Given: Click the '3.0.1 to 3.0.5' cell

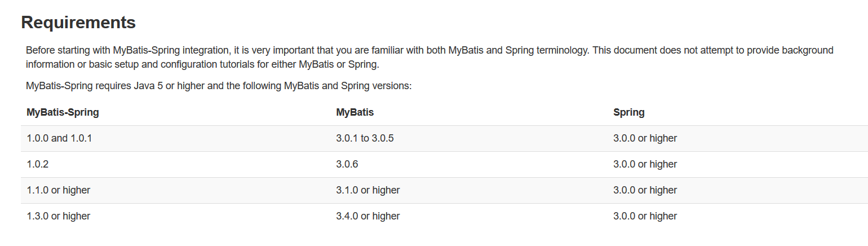Looking at the screenshot, I should coord(365,138).
